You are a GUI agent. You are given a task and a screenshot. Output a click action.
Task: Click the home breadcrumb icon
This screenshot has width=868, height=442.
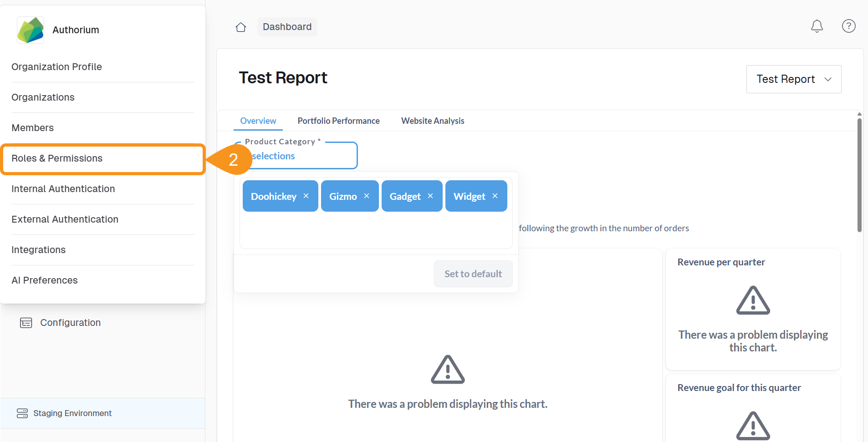240,27
